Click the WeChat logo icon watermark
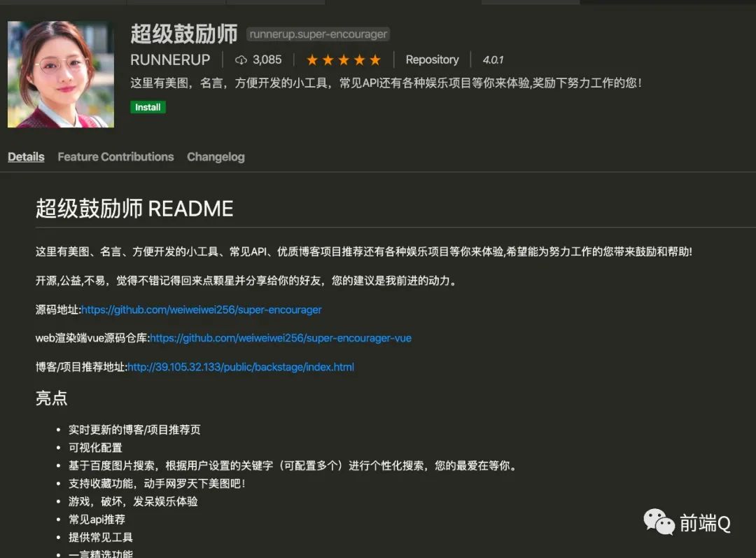The height and width of the screenshot is (558, 756). coord(659,522)
